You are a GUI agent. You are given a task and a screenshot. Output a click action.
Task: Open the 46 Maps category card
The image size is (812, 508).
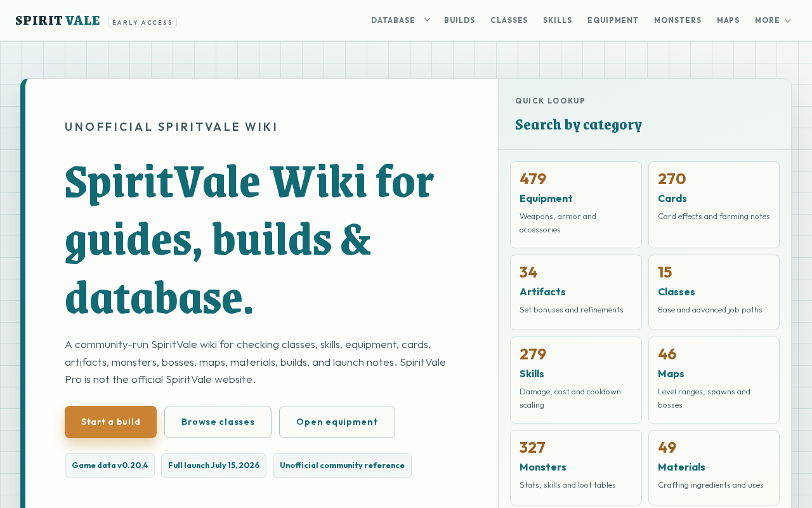714,380
